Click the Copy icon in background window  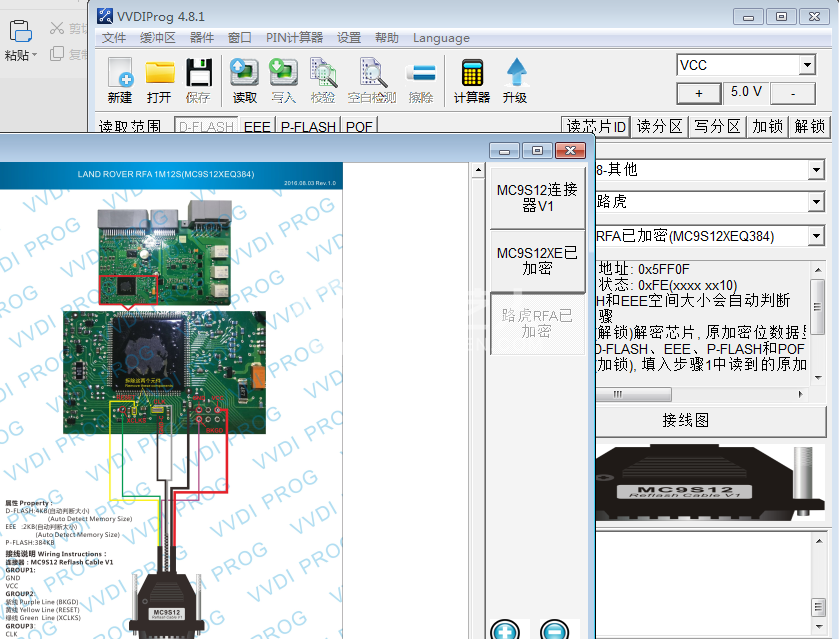click(x=57, y=54)
